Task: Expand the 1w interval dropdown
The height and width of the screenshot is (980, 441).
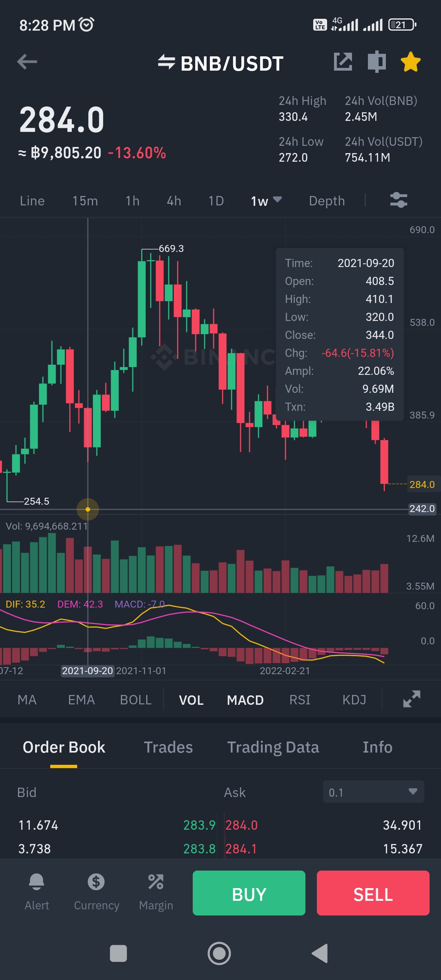Action: [266, 201]
